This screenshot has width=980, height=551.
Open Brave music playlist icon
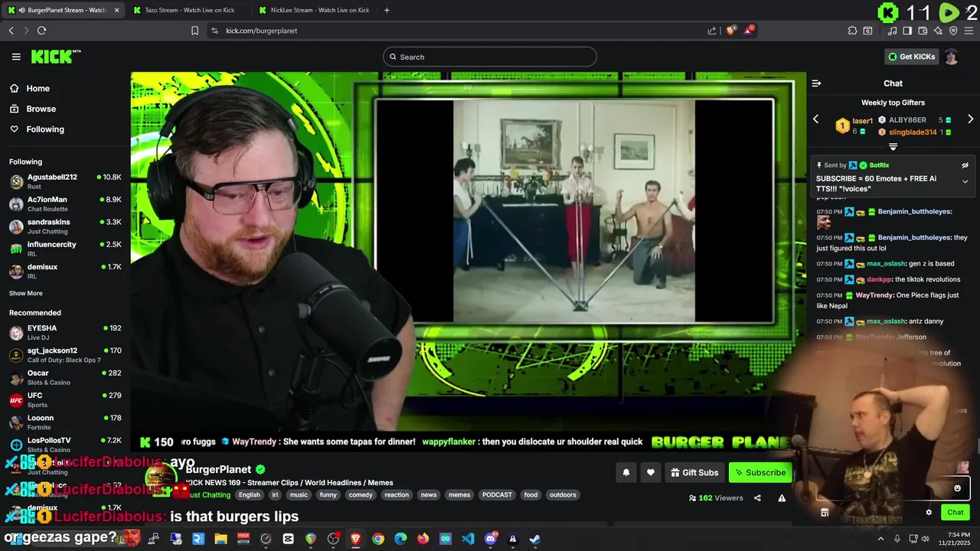[x=892, y=31]
